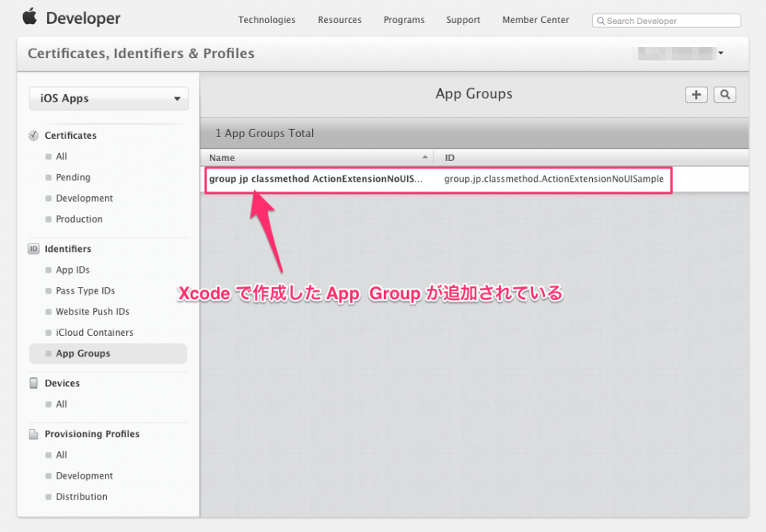Open the Resources menu

point(340,20)
